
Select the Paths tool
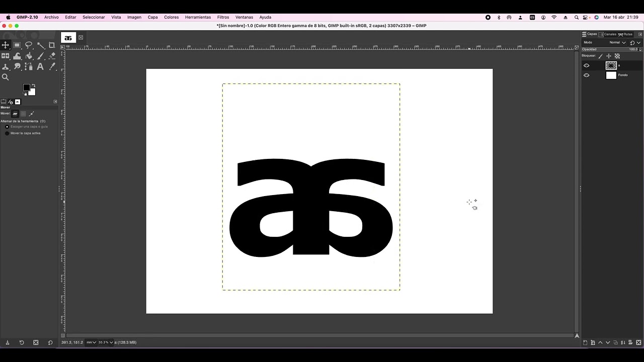[x=29, y=66]
